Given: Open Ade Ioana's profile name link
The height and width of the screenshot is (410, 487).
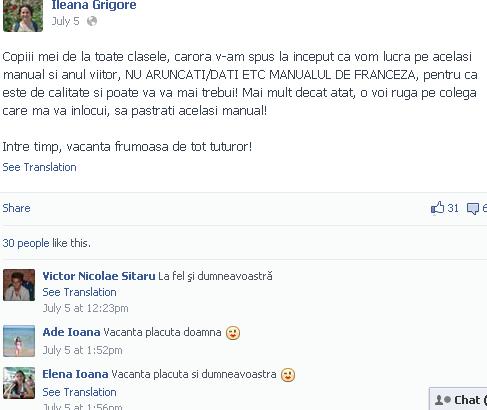Looking at the screenshot, I should tap(71, 332).
